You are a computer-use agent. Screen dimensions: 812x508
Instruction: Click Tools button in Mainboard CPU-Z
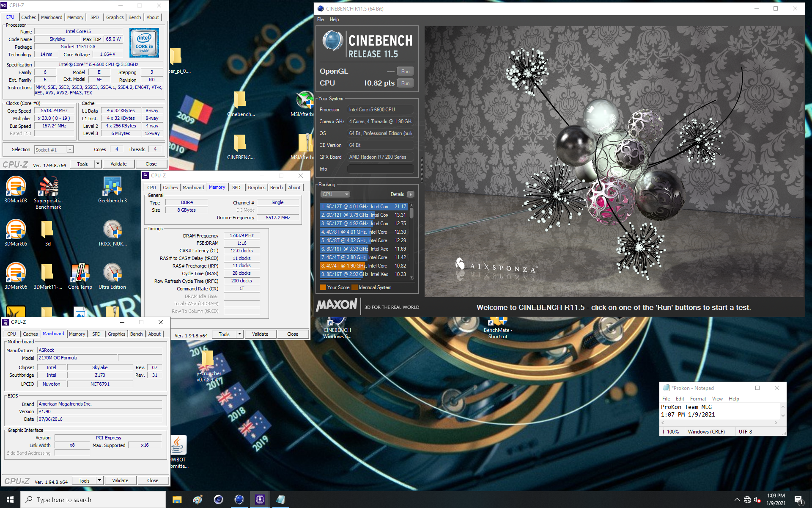tap(84, 480)
